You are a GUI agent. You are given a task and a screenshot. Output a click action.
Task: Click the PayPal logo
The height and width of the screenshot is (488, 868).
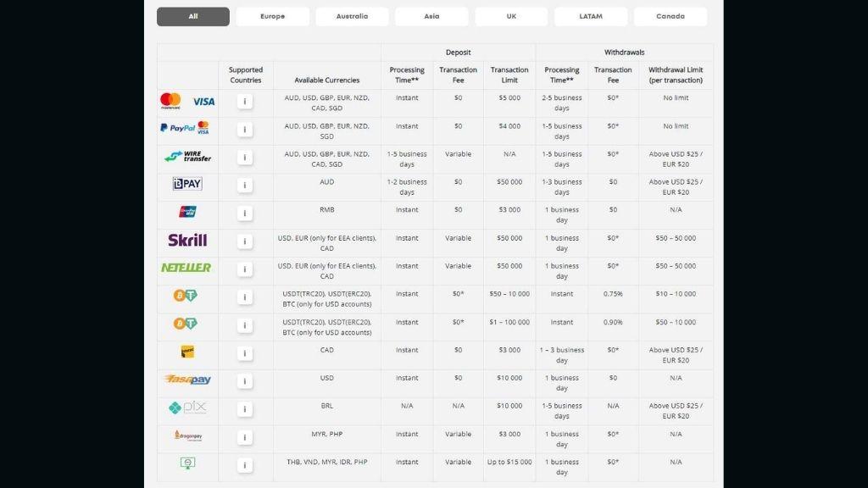coord(178,129)
